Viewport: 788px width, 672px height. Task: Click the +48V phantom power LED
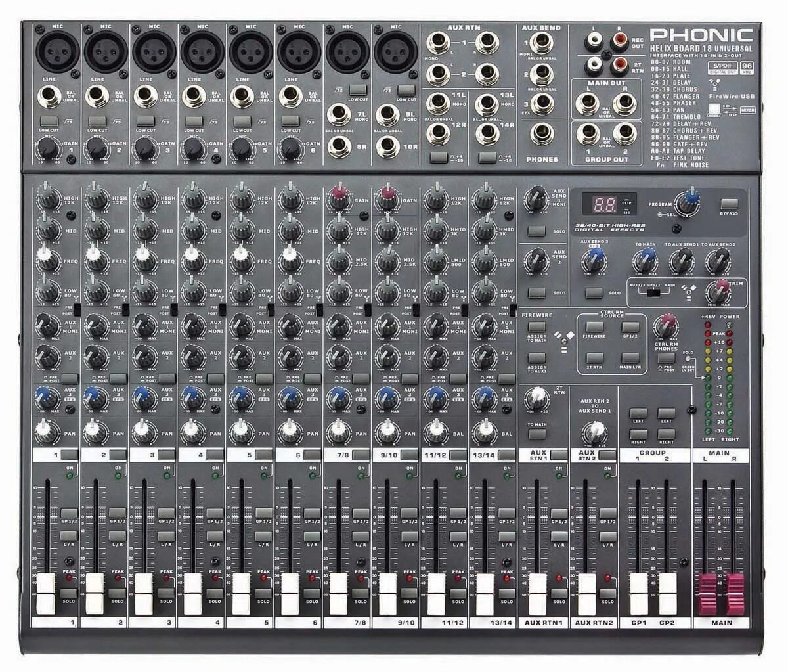click(x=709, y=325)
